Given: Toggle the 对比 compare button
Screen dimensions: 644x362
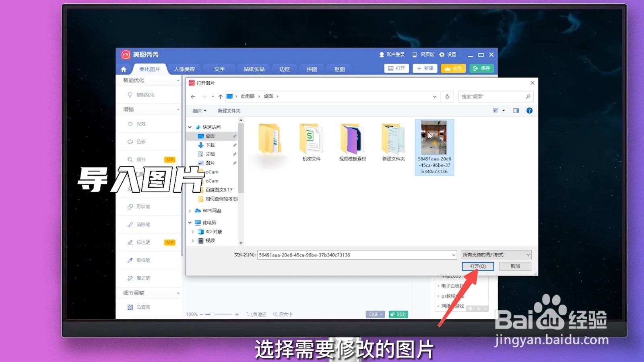Looking at the screenshot, I should (398, 315).
